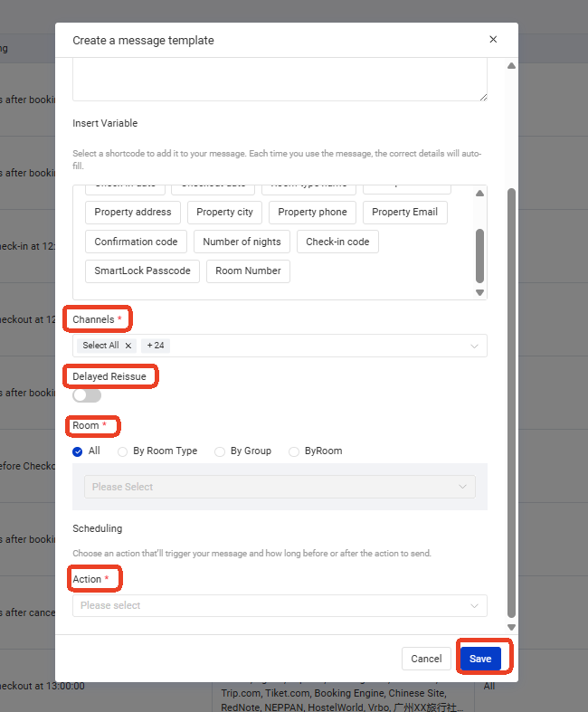Insert the Check-in code variable
Image resolution: width=588 pixels, height=712 pixels.
(x=337, y=242)
